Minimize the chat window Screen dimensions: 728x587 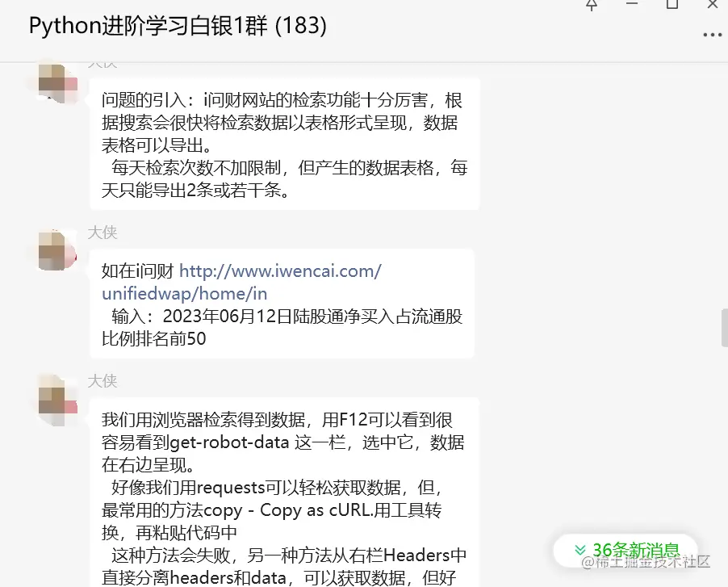point(632,4)
